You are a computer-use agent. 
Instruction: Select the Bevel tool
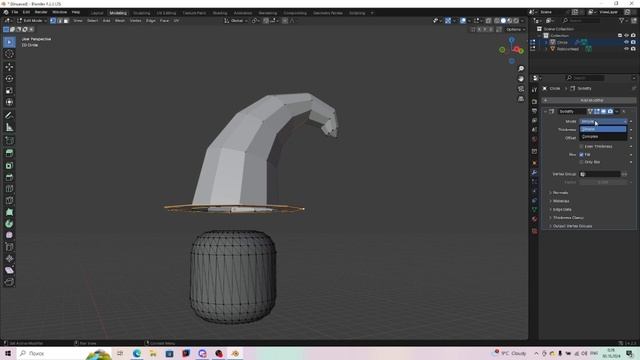(9, 177)
